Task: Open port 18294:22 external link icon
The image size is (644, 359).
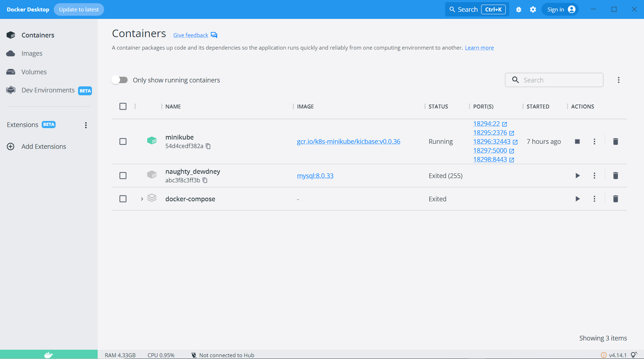Action: point(504,124)
